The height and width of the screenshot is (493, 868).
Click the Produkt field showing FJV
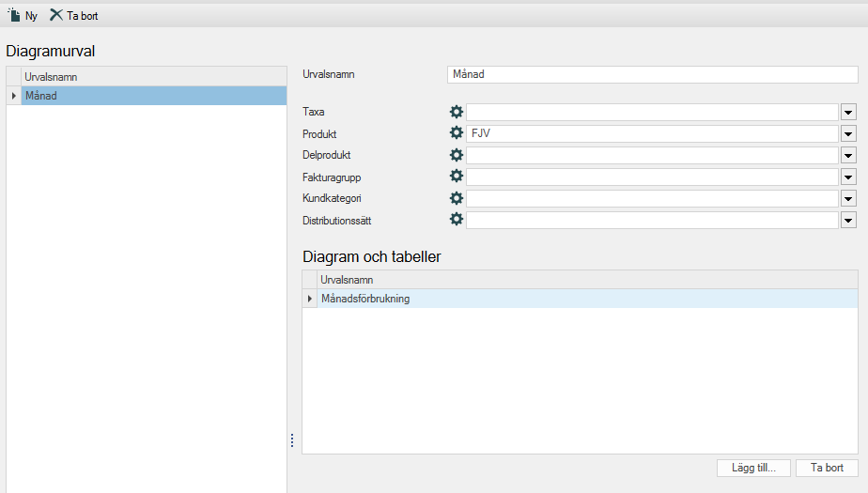click(652, 133)
